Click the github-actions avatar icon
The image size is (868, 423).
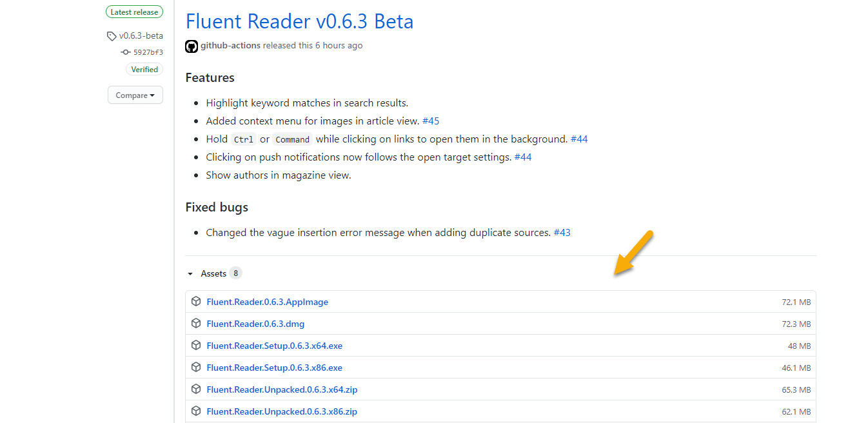[x=191, y=46]
